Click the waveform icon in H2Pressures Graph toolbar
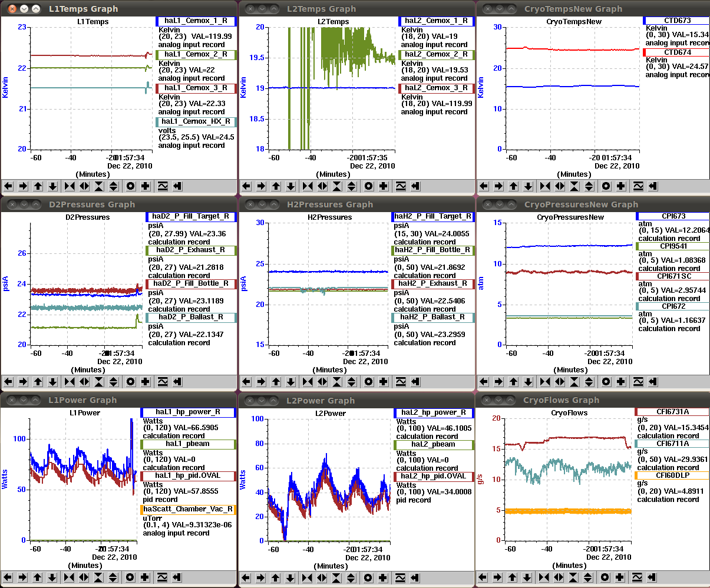Image resolution: width=710 pixels, height=588 pixels. click(401, 381)
